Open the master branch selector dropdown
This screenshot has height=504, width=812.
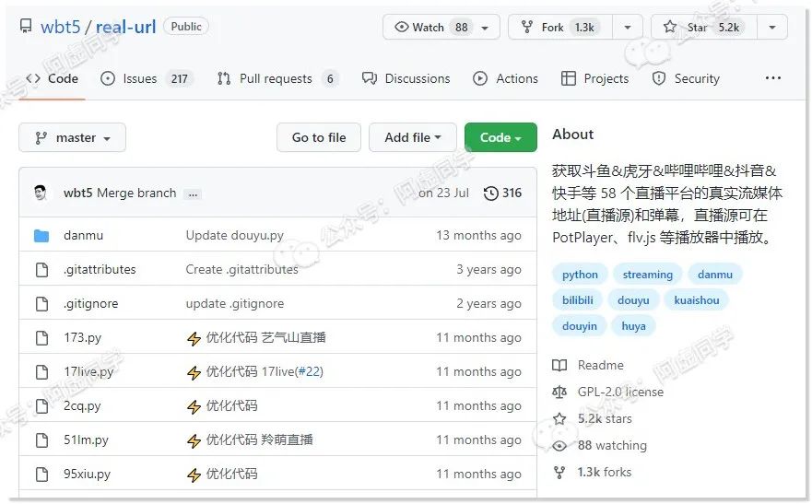(x=73, y=137)
